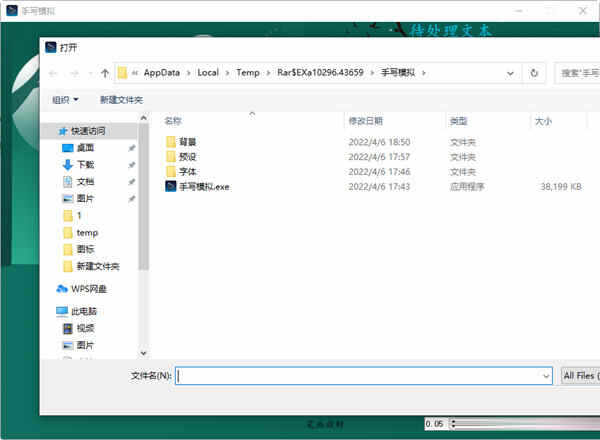600x440 pixels.
Task: Select the 背景 folder
Action: 181,142
